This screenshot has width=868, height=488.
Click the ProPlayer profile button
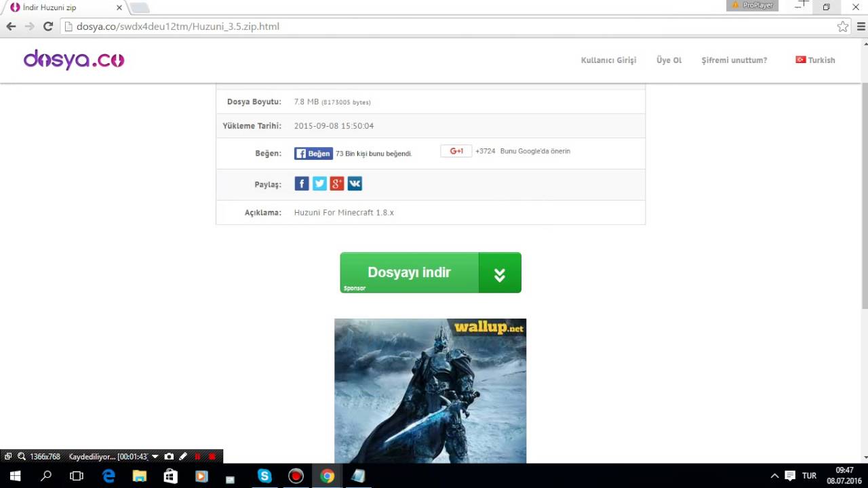(751, 5)
